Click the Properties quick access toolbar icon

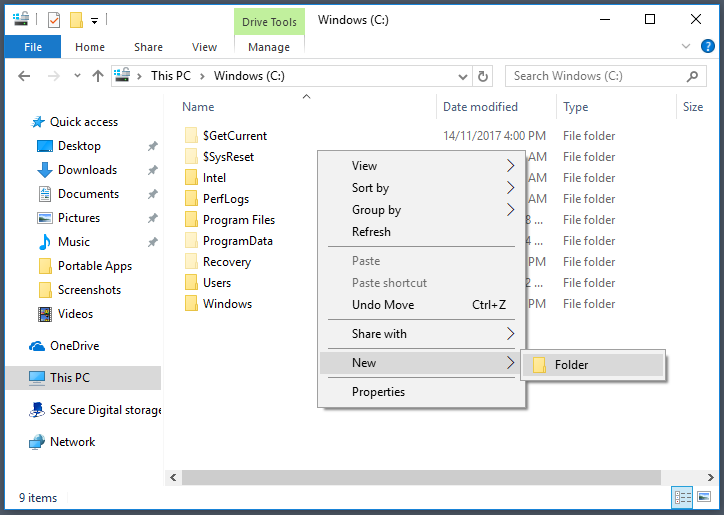[54, 20]
